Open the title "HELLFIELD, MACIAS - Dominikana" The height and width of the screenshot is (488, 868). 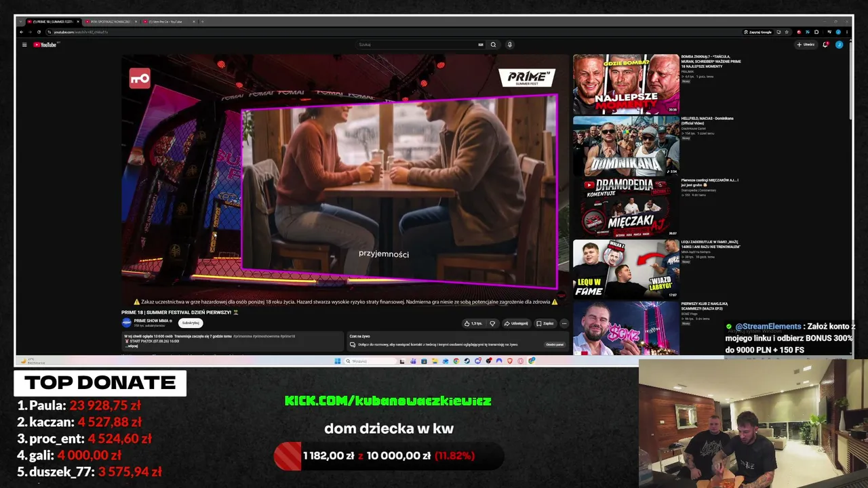click(x=707, y=121)
